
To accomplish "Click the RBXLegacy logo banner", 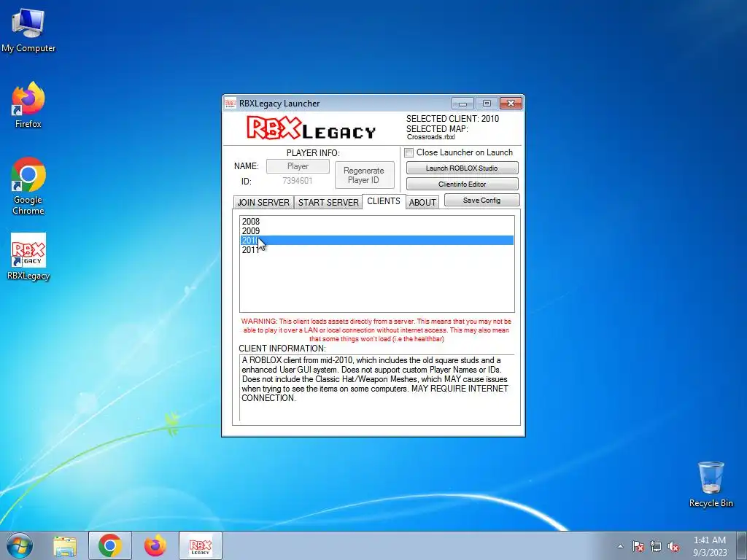I will (311, 128).
